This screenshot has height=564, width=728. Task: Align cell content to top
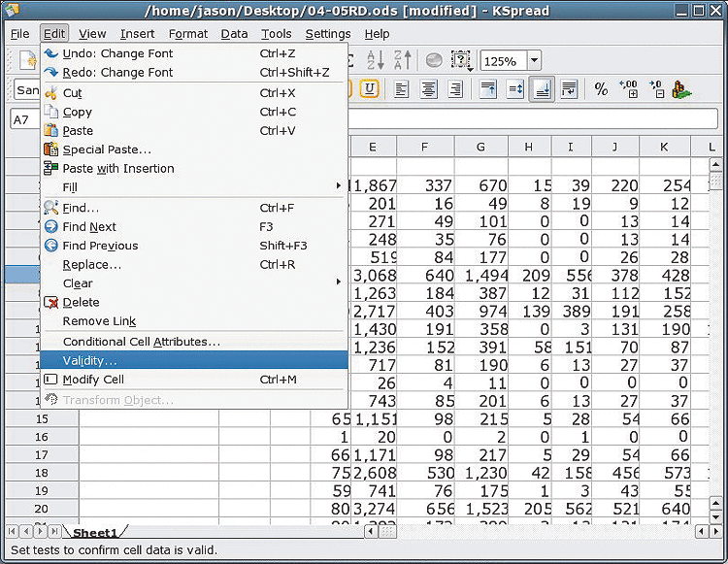pyautogui.click(x=487, y=89)
